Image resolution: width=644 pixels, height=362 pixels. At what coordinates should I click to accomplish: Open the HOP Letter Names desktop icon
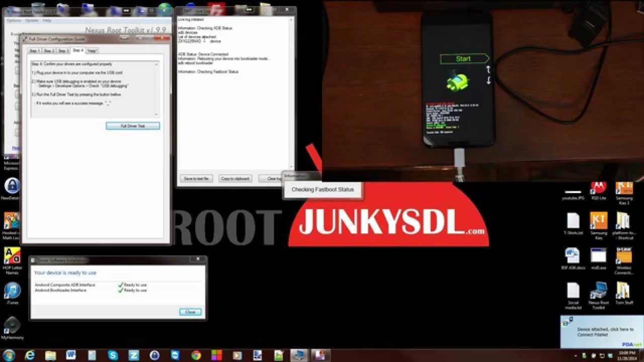(x=12, y=260)
